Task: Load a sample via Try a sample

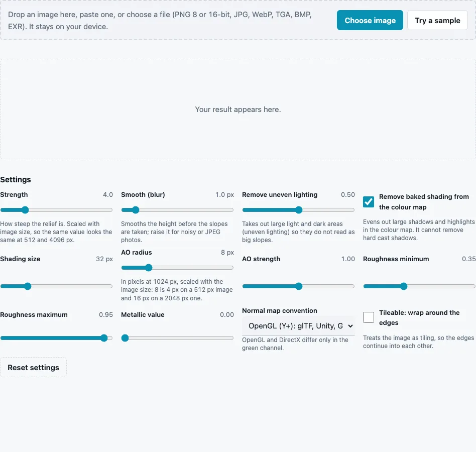Action: tap(437, 20)
